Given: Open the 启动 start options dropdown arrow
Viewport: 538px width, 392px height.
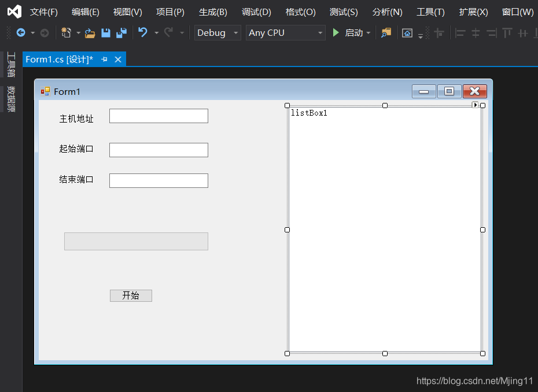Looking at the screenshot, I should [x=369, y=33].
